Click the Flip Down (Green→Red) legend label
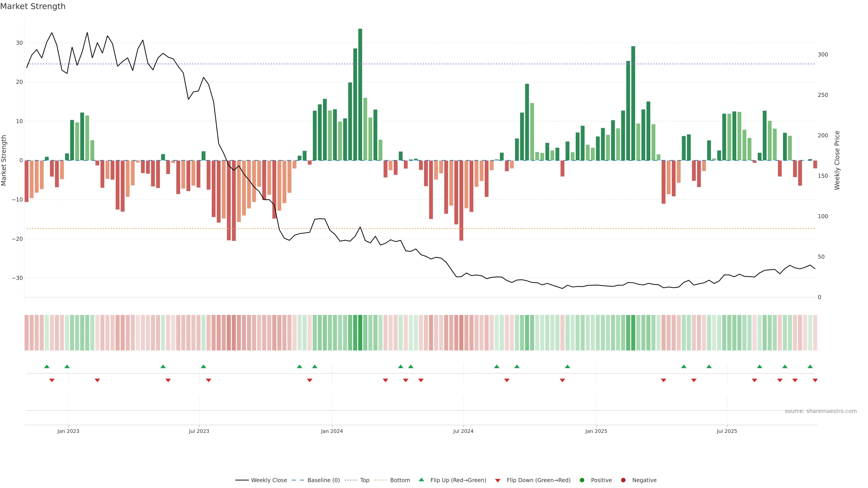Screen dimensions: 868x488 click(x=538, y=480)
